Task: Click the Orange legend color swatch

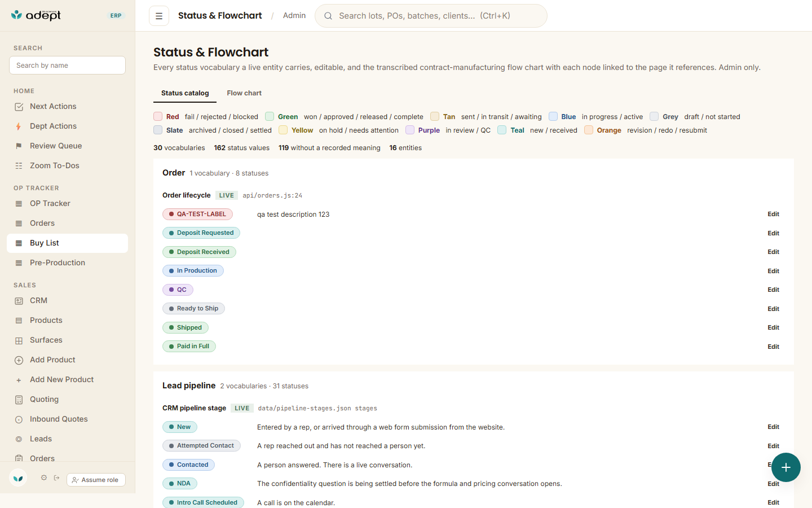Action: pos(589,130)
